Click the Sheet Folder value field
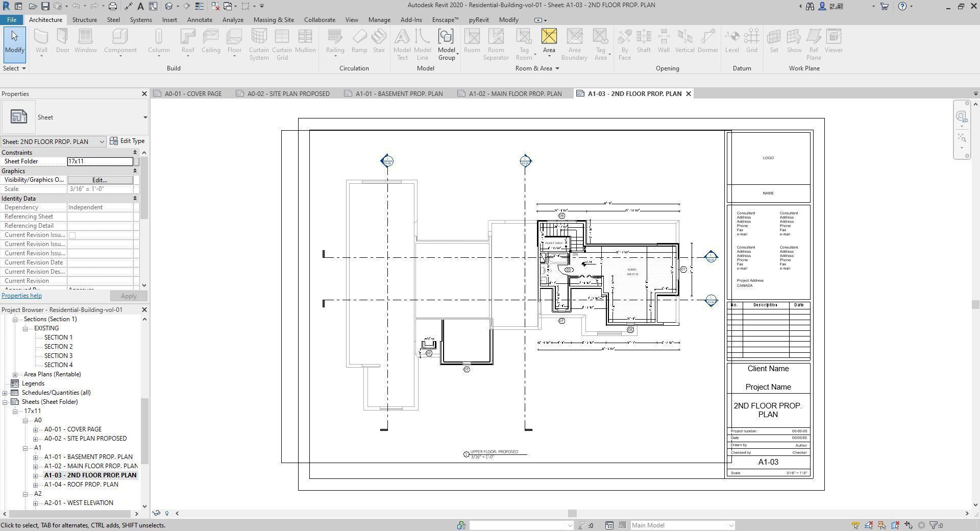 (x=100, y=161)
